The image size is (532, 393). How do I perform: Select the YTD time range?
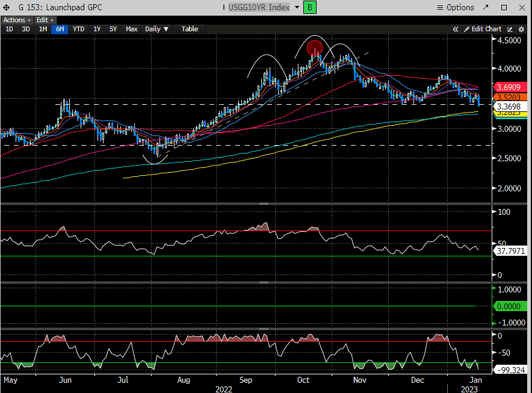point(78,29)
